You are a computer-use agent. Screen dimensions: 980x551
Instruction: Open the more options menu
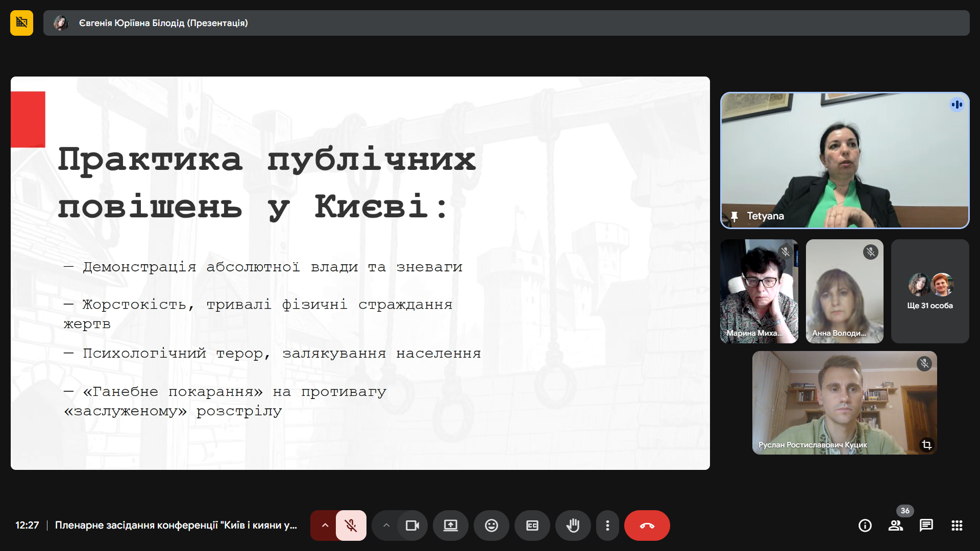(607, 525)
